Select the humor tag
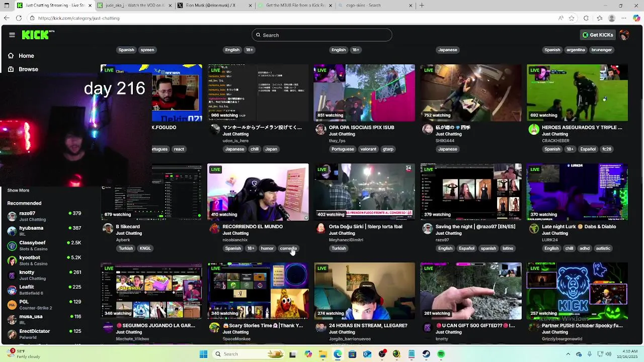The height and width of the screenshot is (362, 644). click(x=267, y=248)
